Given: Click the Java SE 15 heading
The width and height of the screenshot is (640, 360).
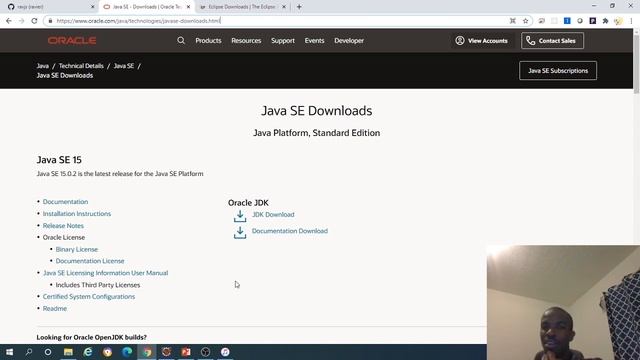Looking at the screenshot, I should click(59, 160).
